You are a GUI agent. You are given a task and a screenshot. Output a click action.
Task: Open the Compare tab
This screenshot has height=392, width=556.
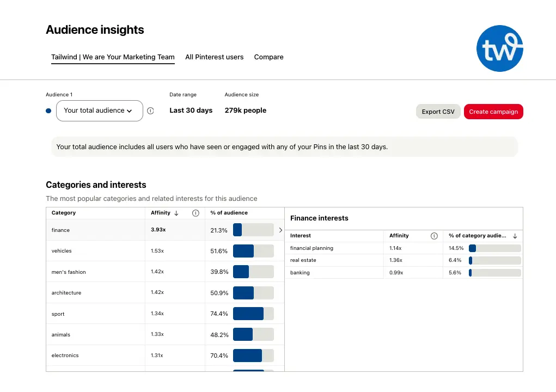tap(268, 57)
